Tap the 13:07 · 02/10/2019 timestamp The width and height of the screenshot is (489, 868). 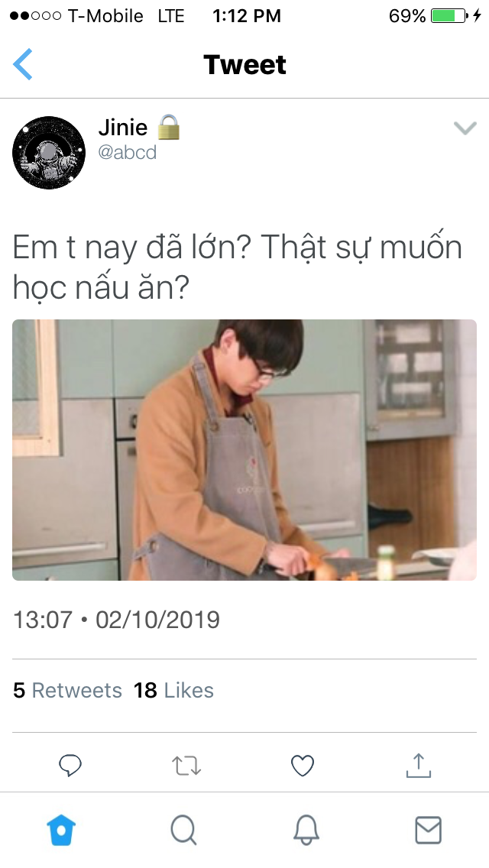pos(116,620)
